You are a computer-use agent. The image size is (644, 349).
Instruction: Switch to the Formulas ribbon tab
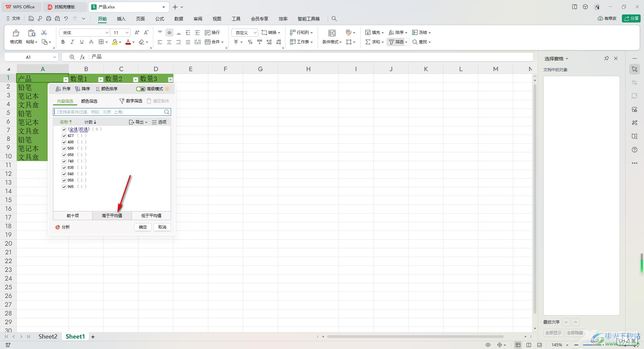click(160, 19)
